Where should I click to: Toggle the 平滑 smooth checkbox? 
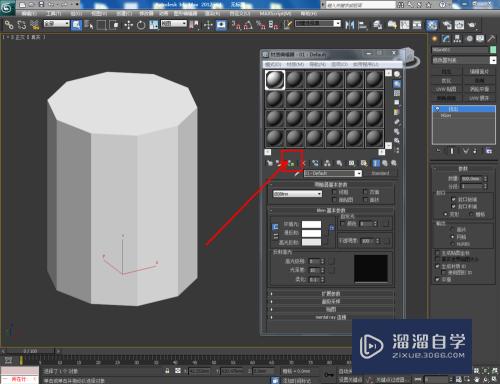point(437,279)
